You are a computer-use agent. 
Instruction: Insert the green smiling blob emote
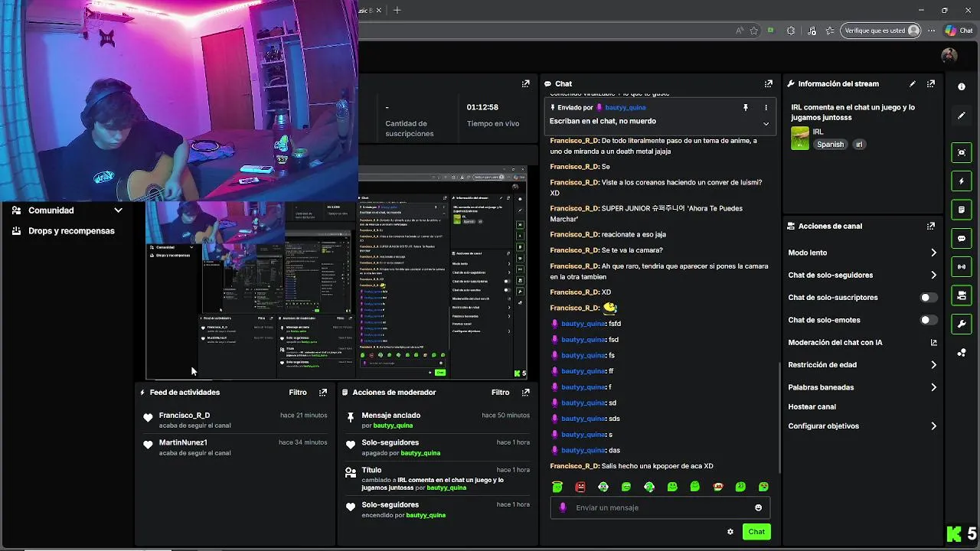point(672,487)
